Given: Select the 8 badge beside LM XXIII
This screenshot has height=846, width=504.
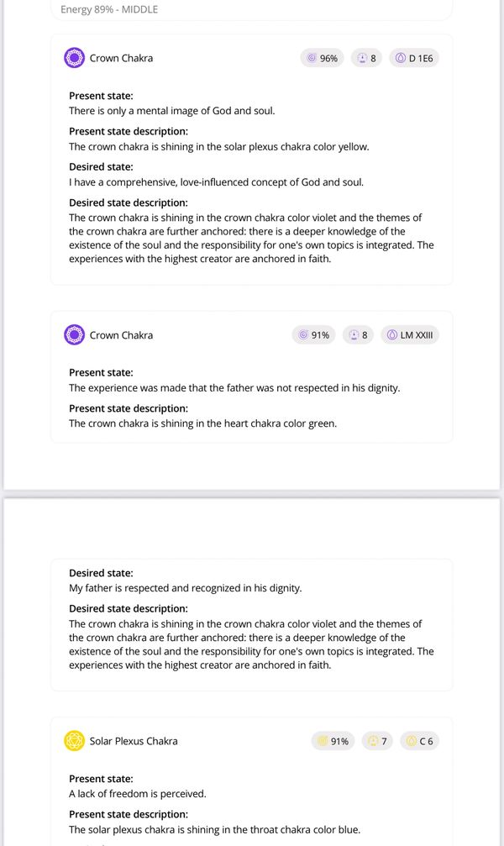Looking at the screenshot, I should pyautogui.click(x=359, y=335).
